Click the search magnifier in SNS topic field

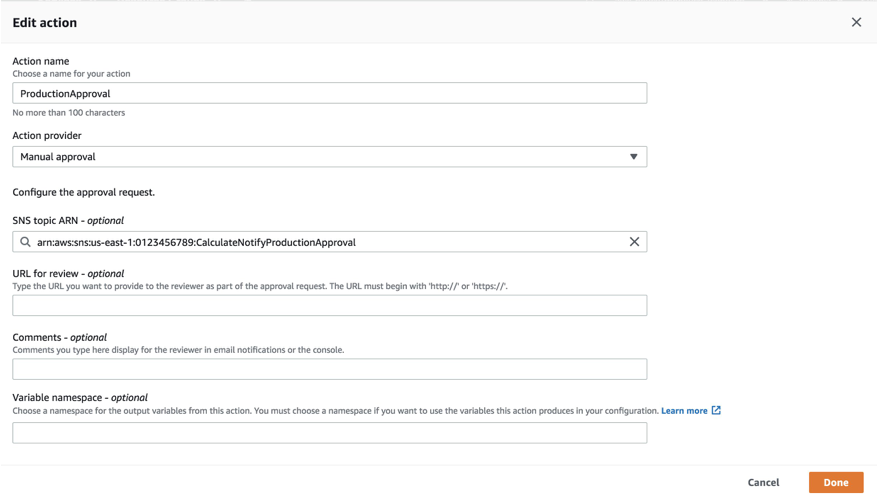click(x=26, y=242)
